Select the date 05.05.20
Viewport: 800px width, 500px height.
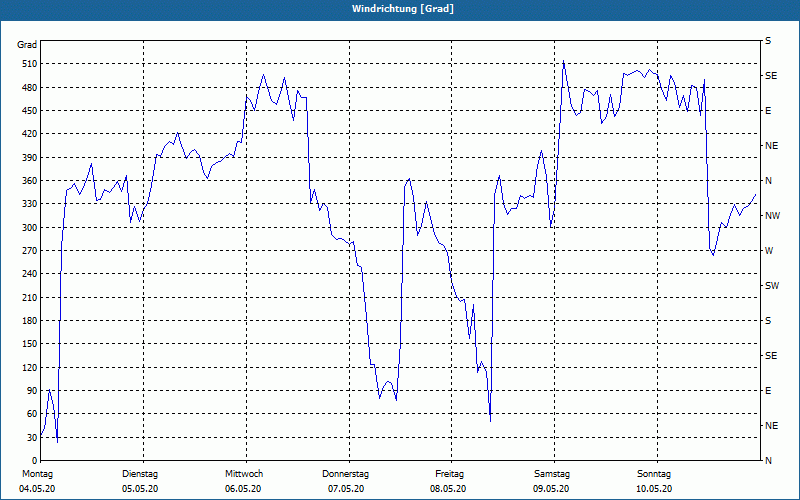pyautogui.click(x=140, y=489)
